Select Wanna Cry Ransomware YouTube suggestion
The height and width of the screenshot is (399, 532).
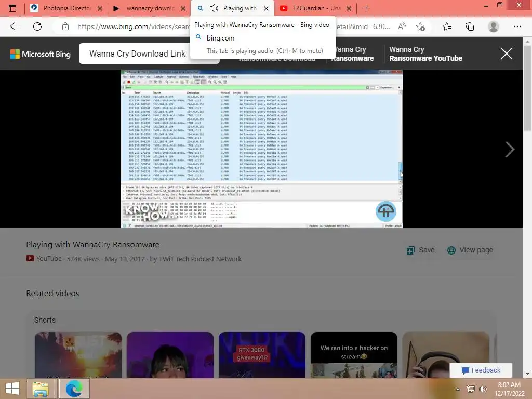(425, 54)
